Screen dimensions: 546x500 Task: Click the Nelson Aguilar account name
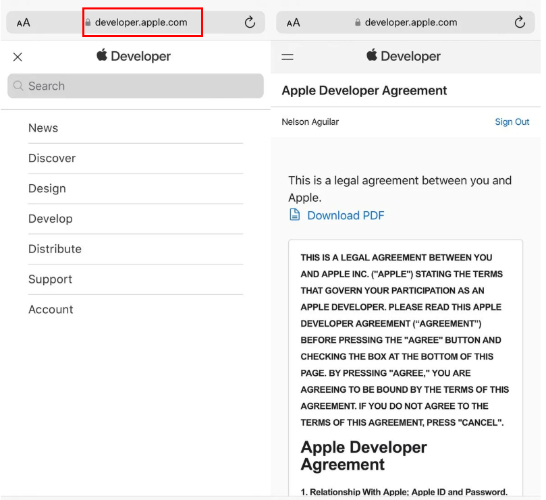click(x=310, y=122)
